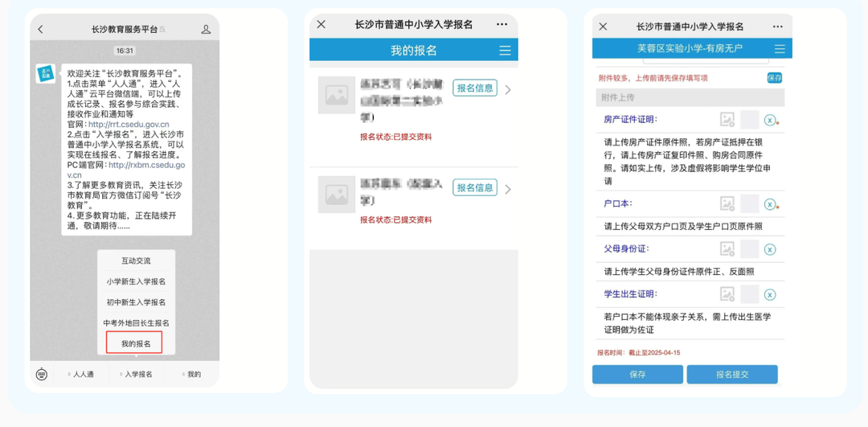
Task: Tap first registration entry thumbnail image
Action: coord(337,95)
